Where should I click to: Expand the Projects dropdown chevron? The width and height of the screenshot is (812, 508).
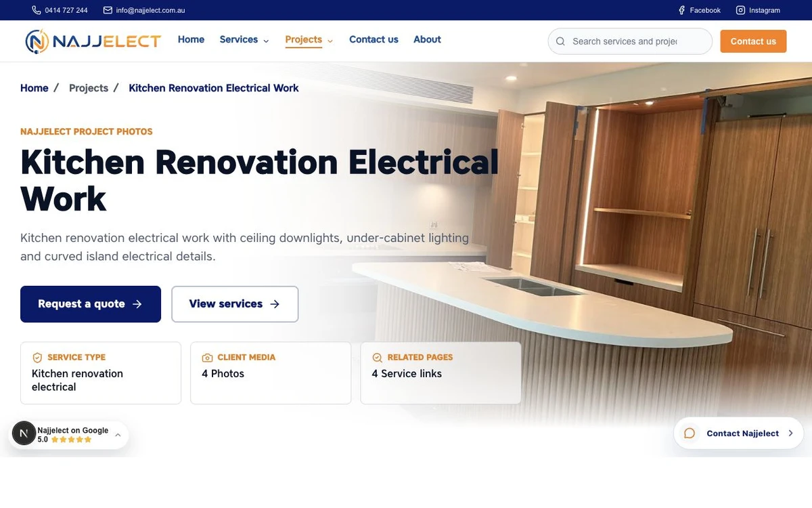click(330, 41)
